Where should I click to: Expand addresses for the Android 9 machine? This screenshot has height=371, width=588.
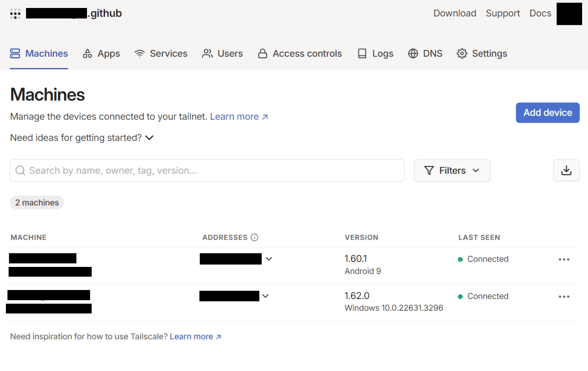[x=269, y=259]
